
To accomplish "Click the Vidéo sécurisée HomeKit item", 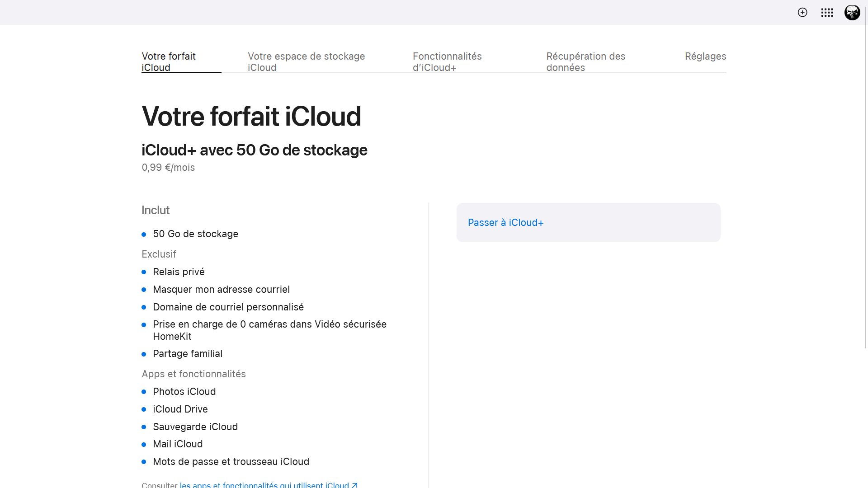I will [x=269, y=330].
